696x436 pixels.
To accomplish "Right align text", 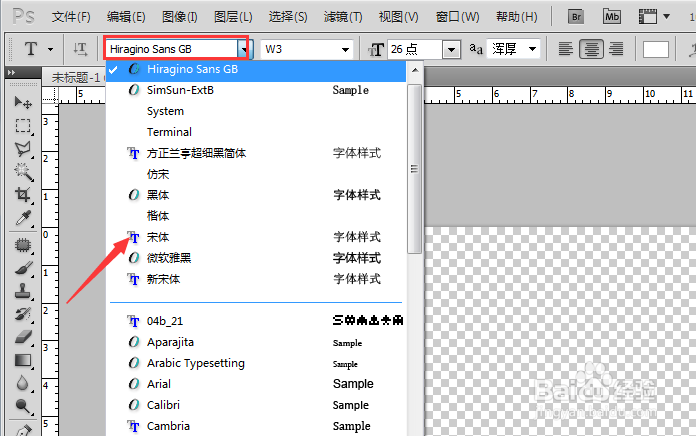I will [x=616, y=49].
